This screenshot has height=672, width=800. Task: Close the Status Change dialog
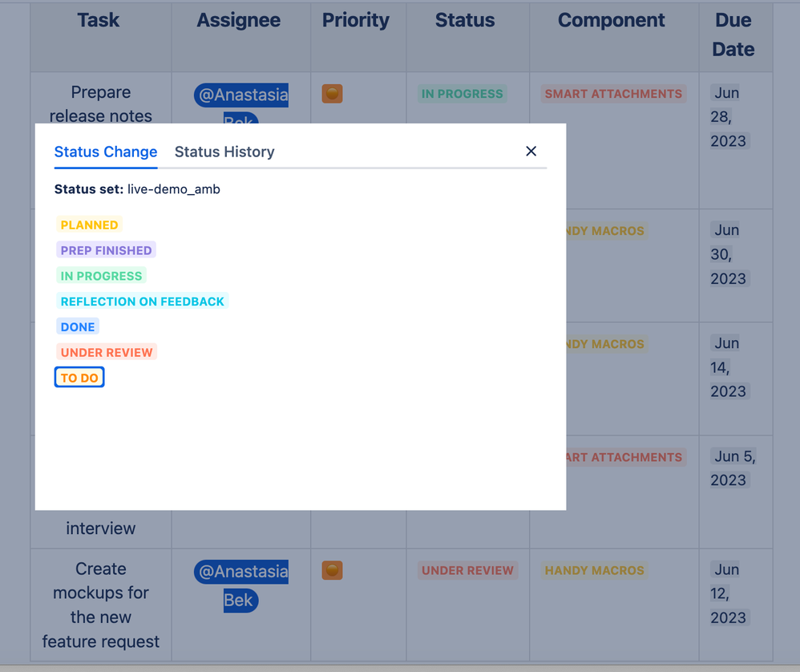click(531, 151)
